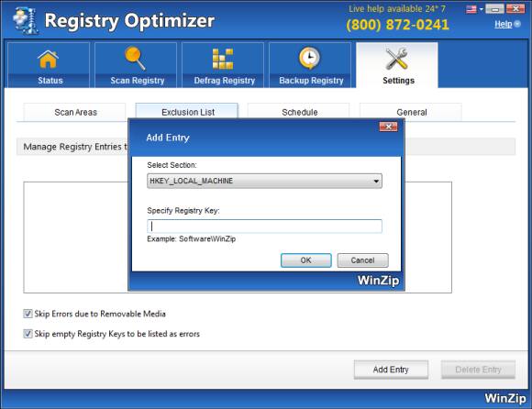Open the language dropdown arrow beside flag
Screen dimensions: 532x409
(x=482, y=9)
